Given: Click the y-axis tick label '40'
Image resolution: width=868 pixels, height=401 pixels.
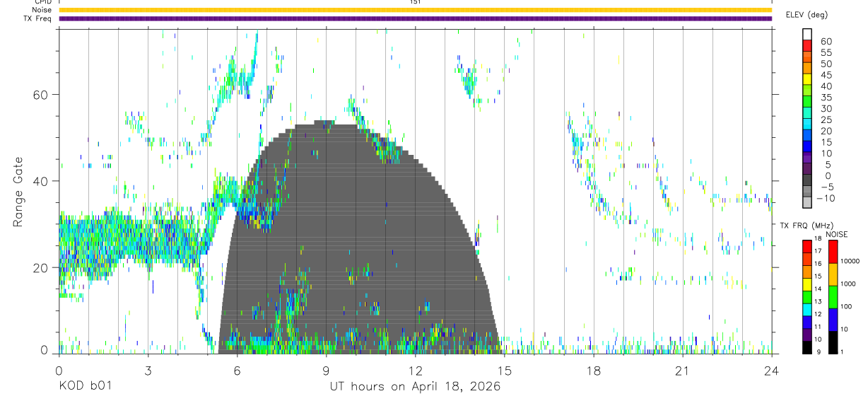Looking at the screenshot, I should 42,181.
